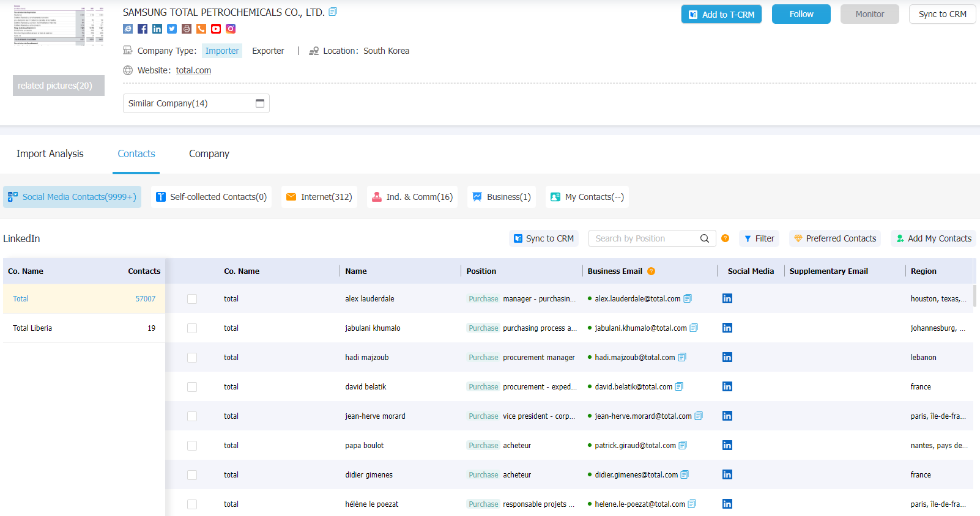Open the Filter options

pyautogui.click(x=759, y=238)
